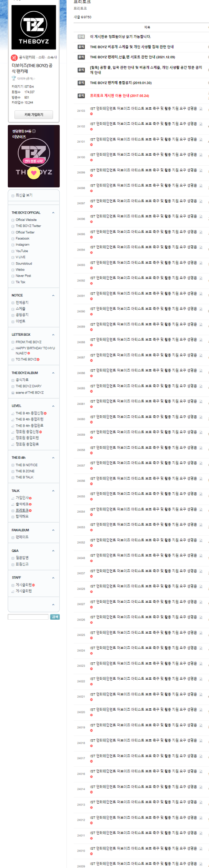The height and width of the screenshot is (868, 209).
Task: Open fandom ranking arrow icon in banner
Action: [x=34, y=131]
